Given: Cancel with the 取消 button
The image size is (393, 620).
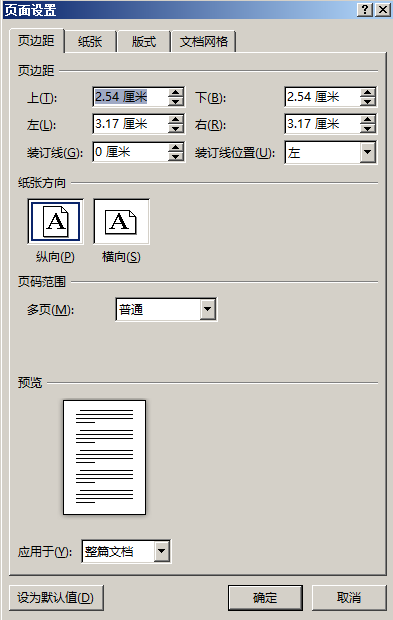Looking at the screenshot, I should coord(349,597).
